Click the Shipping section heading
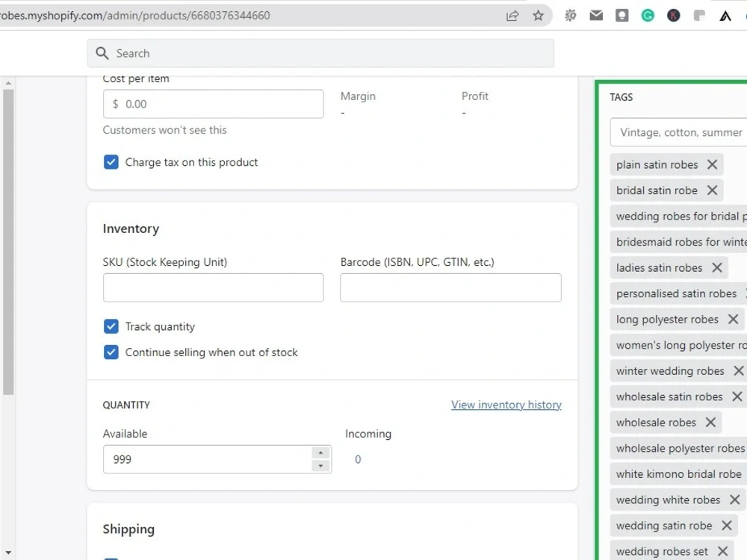Screen dimensions: 747x560 pos(128,529)
